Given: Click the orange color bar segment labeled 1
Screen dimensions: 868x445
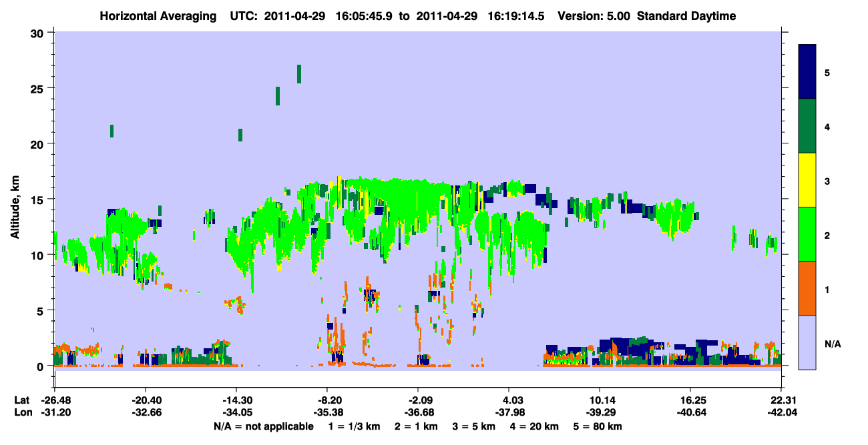Looking at the screenshot, I should [807, 288].
